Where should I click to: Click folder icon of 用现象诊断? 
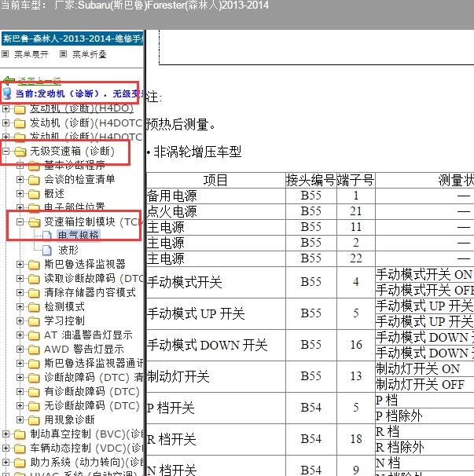pyautogui.click(x=34, y=420)
